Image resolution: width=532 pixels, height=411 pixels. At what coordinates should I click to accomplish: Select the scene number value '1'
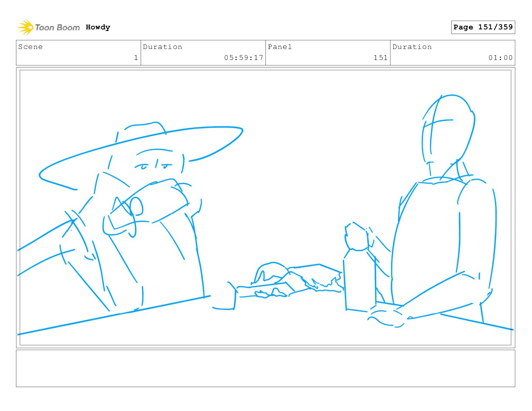tap(136, 58)
